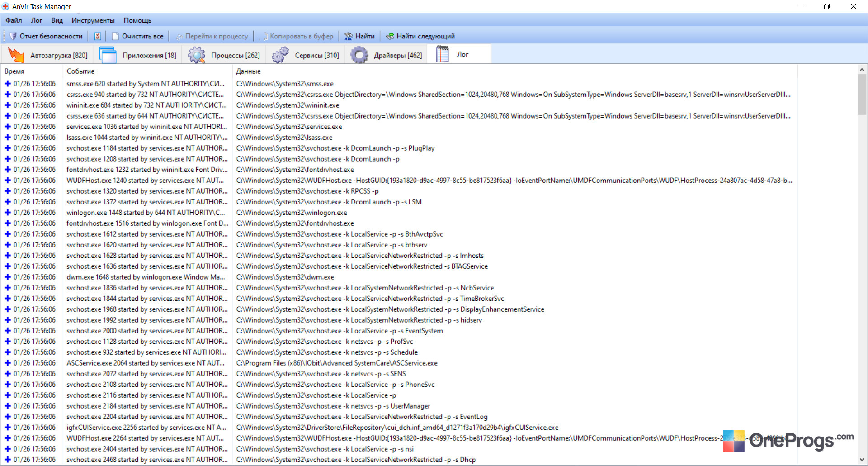Select the command line ending '-s BthAvctpSvc'

point(340,234)
